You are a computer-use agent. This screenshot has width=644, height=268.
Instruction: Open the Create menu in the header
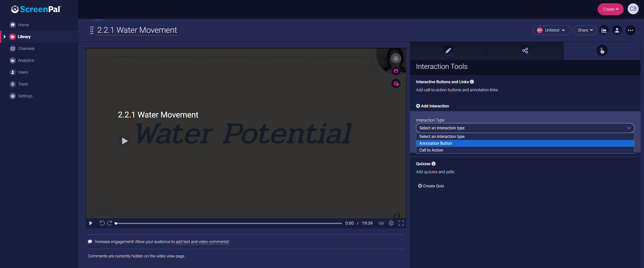coord(610,9)
